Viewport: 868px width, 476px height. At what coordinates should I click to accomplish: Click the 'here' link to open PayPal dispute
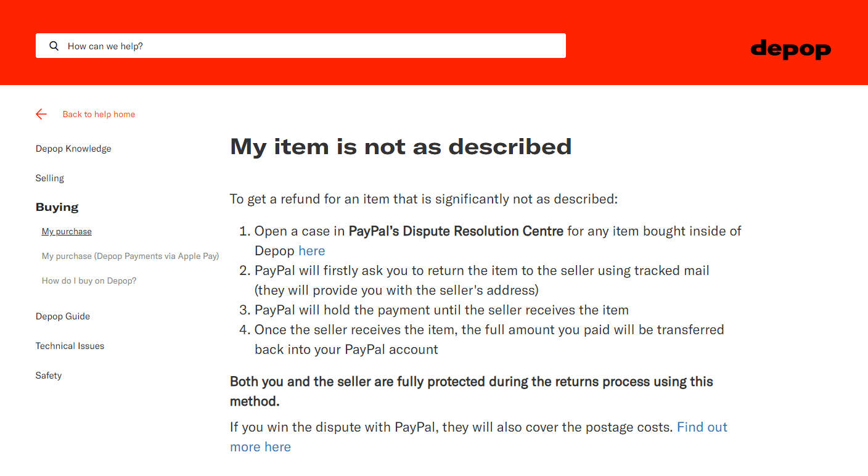coord(311,250)
